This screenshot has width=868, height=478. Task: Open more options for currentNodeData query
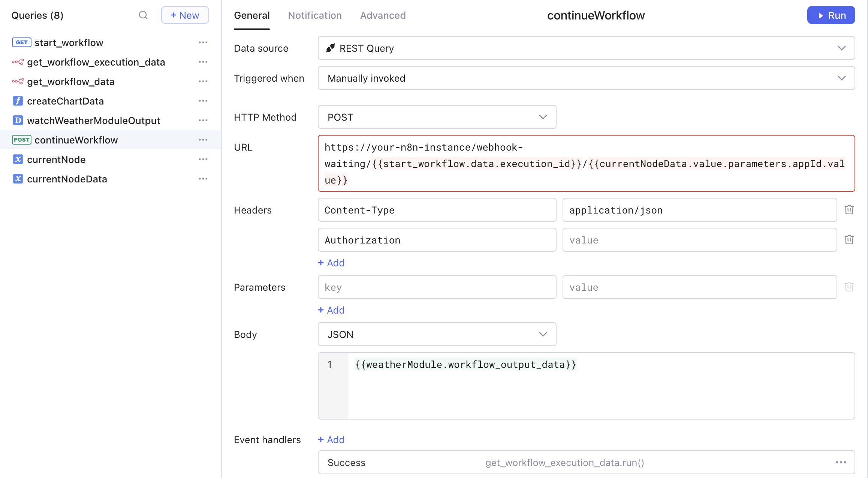pyautogui.click(x=203, y=179)
